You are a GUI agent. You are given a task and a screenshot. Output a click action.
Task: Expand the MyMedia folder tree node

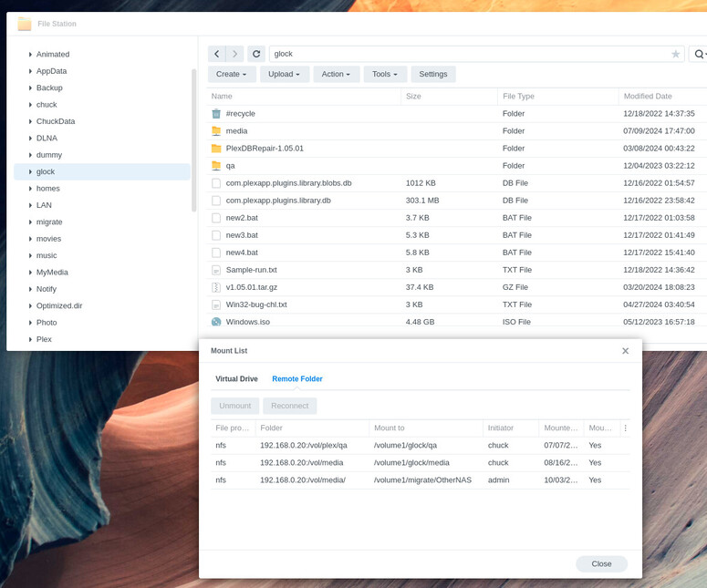30,273
